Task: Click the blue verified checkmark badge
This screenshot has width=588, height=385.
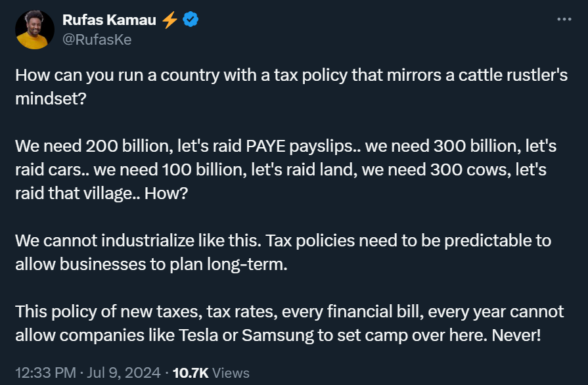Action: click(191, 20)
